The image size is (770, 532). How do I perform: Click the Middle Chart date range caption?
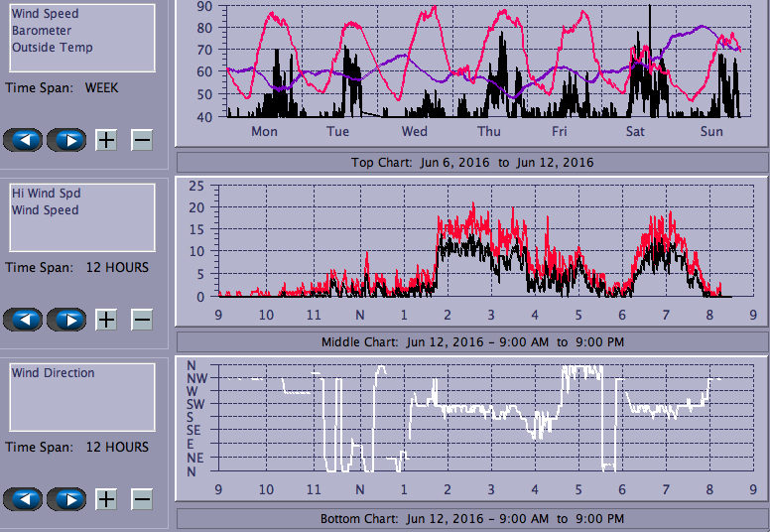tap(472, 342)
